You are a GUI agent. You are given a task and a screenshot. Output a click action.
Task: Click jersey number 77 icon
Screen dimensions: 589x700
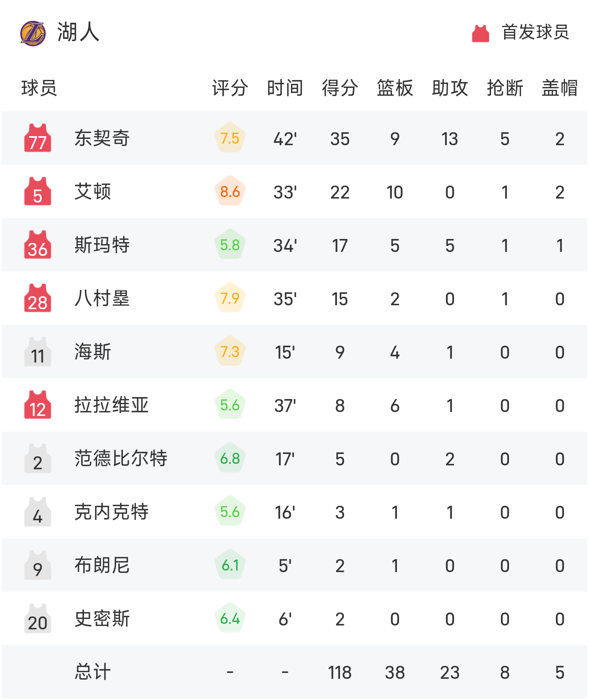(x=38, y=138)
